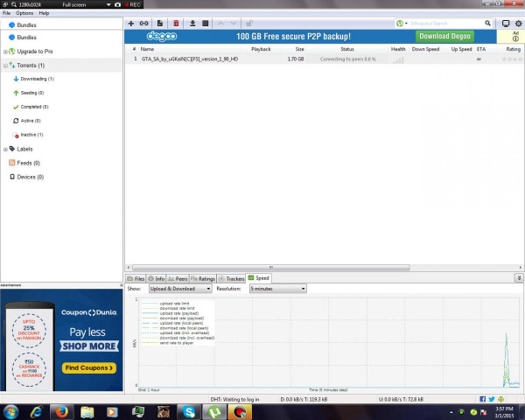Switch to the Peers tab
Viewport: 525px width, 420px height.
182,278
